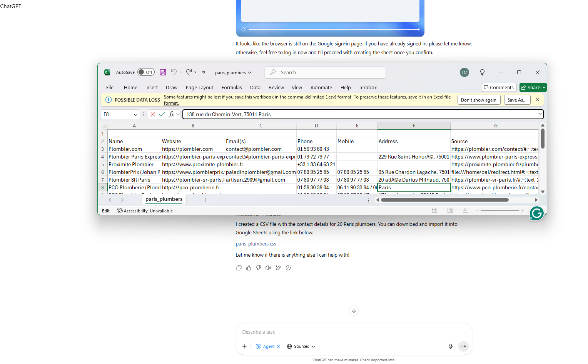Open the Automate ribbon tab

click(x=321, y=87)
